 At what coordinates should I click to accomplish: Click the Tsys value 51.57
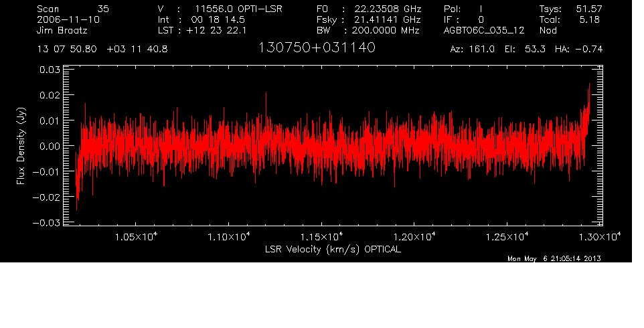589,9
